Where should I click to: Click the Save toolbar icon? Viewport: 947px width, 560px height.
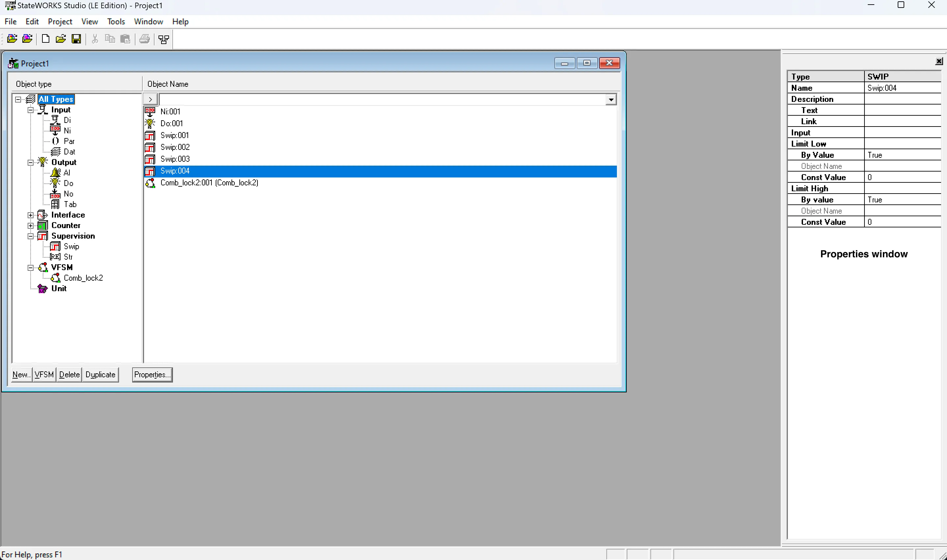tap(77, 39)
